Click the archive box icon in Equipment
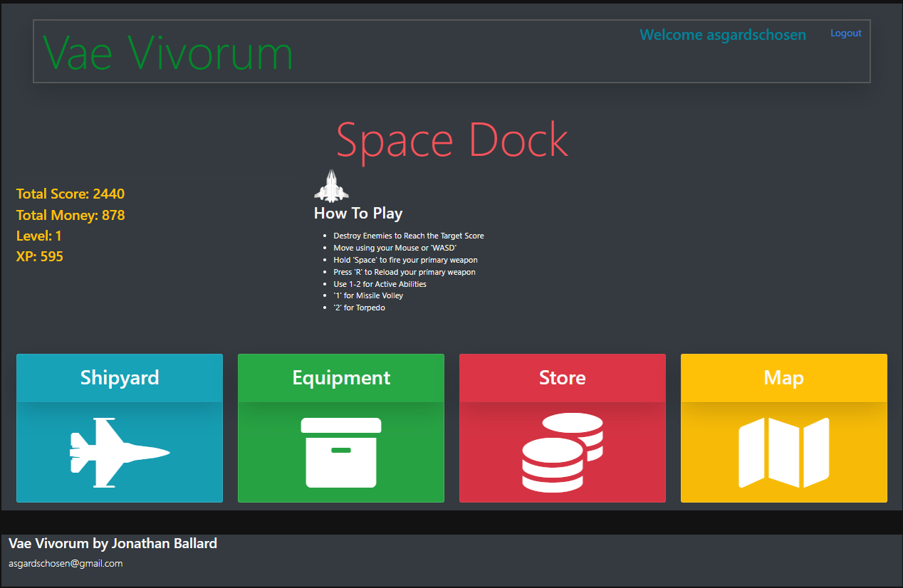The image size is (903, 588). [341, 453]
